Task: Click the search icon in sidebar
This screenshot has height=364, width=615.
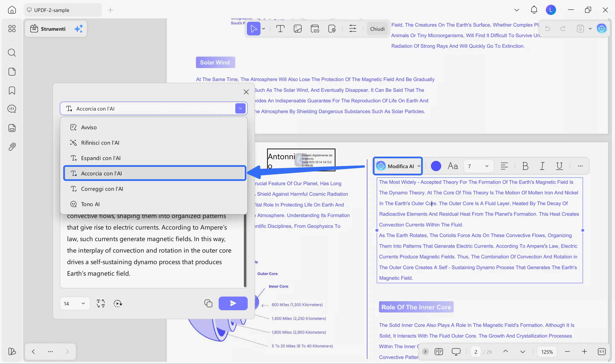Action: (x=12, y=53)
